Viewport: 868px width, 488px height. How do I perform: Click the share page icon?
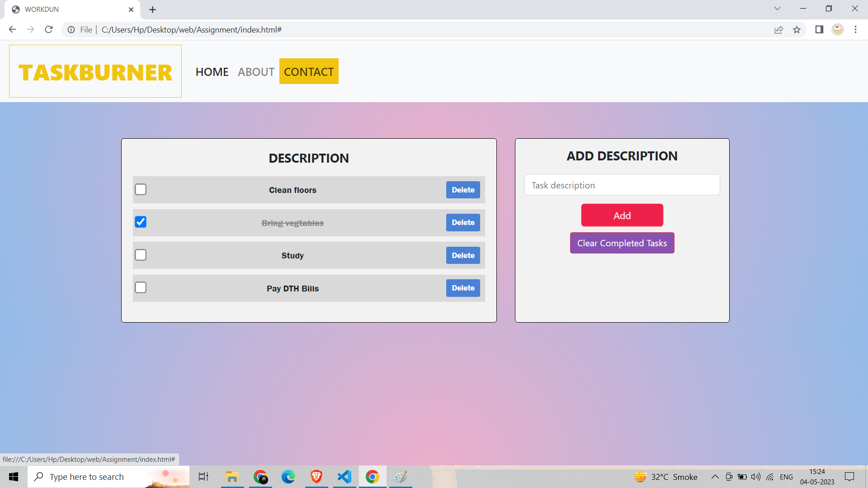(x=778, y=29)
